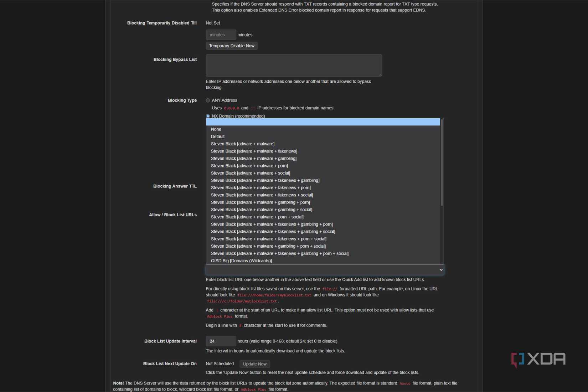Select Steven Black [adware + malware + gambling + porn + social]

(x=323, y=246)
